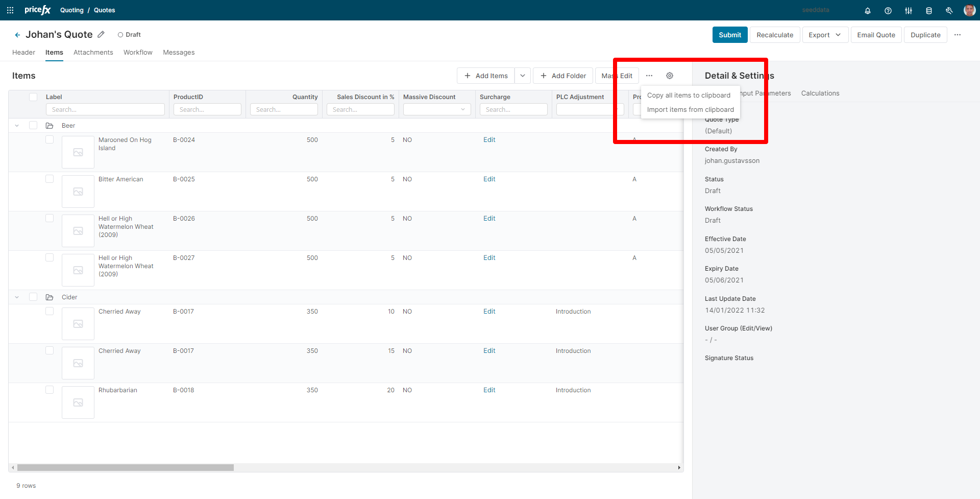Open the Massive Discount filter dropdown

click(436, 109)
